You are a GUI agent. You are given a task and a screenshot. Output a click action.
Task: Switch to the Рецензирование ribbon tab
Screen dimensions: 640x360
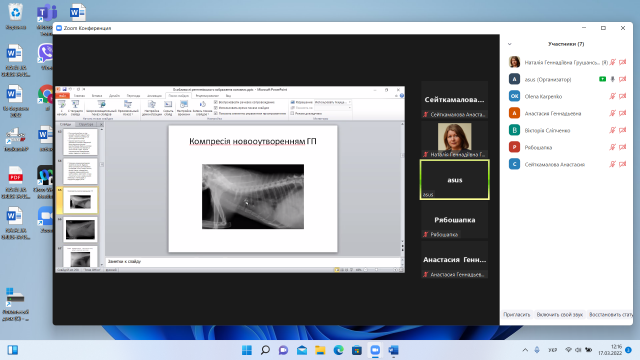pos(207,96)
